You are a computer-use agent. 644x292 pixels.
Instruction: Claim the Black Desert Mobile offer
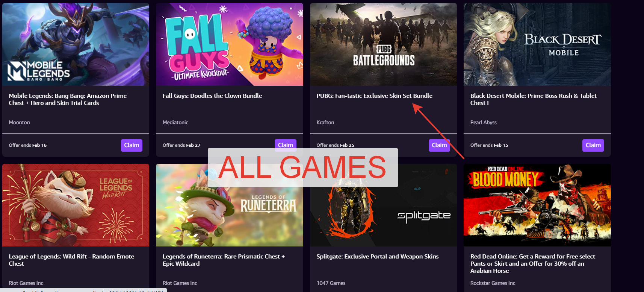click(593, 145)
